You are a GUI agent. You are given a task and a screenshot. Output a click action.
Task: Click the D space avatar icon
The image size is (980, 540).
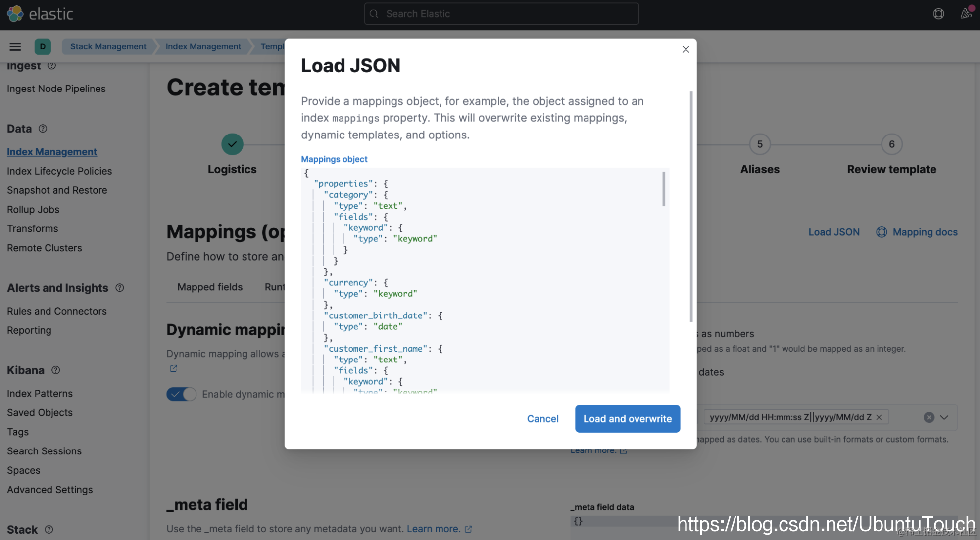click(x=43, y=46)
